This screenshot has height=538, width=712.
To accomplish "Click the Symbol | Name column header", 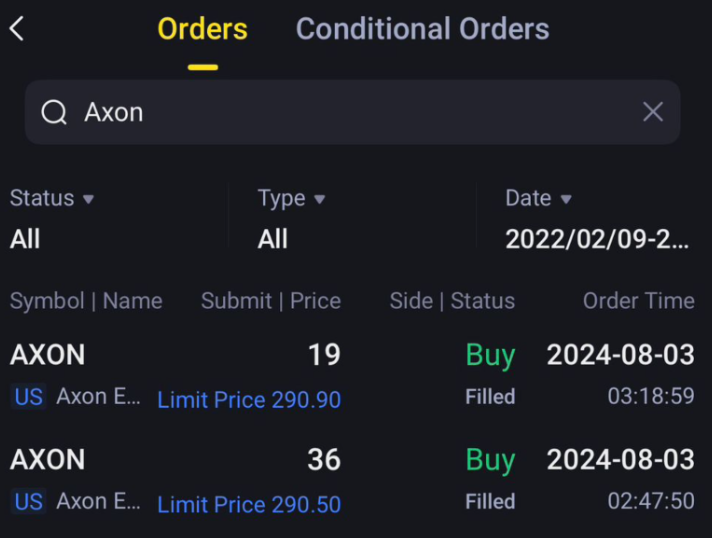I will point(86,301).
